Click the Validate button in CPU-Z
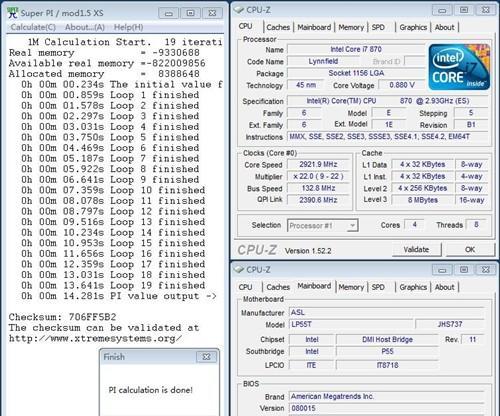Screen dimensions: 500x416 [x=416, y=249]
